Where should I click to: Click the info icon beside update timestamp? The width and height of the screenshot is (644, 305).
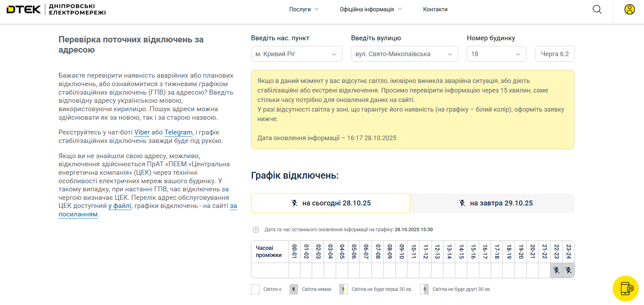(x=256, y=230)
